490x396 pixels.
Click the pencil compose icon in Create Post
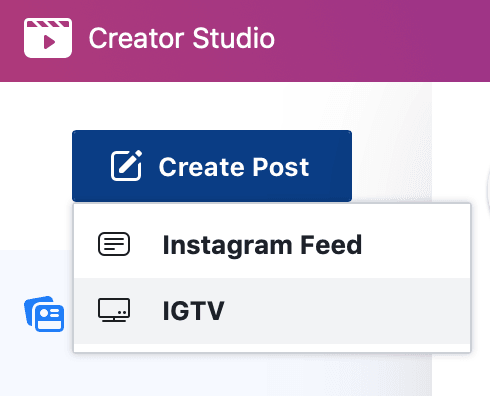(x=126, y=166)
